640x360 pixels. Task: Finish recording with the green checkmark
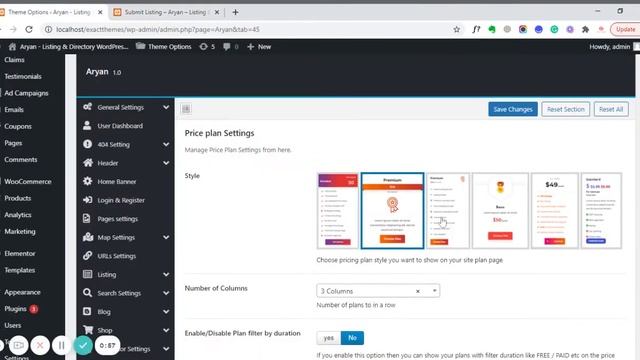coord(83,345)
